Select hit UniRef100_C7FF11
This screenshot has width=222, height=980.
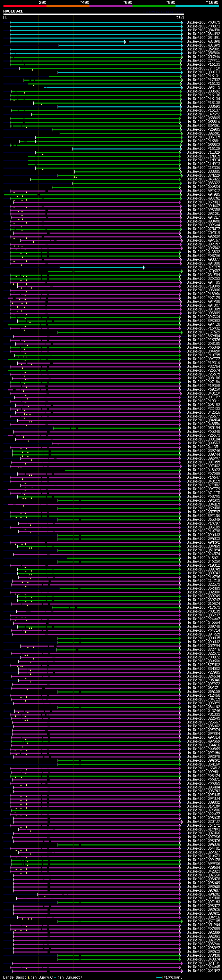pos(203,60)
